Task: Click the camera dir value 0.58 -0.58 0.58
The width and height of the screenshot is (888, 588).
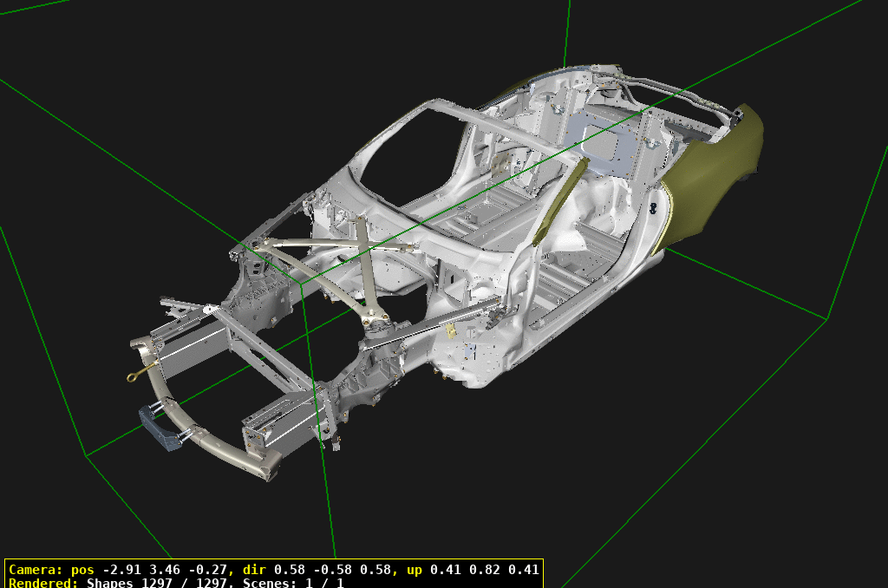Action: 332,570
